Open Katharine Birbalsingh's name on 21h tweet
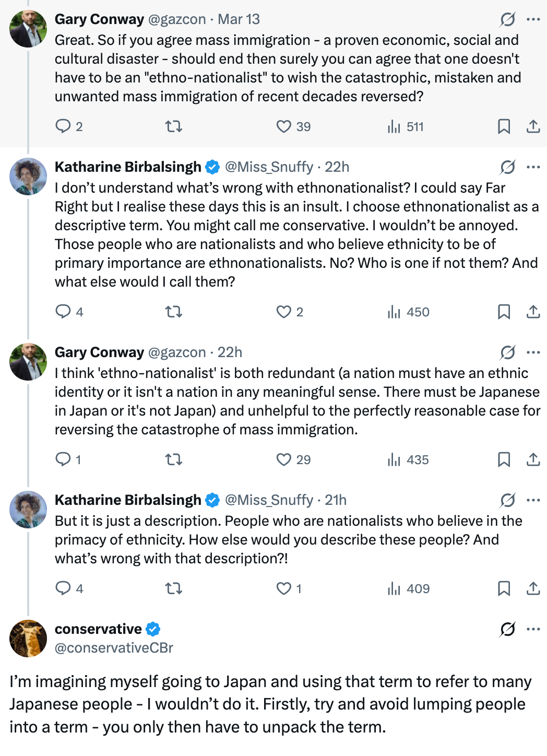Viewport: 547px width, 756px height. coord(128,500)
